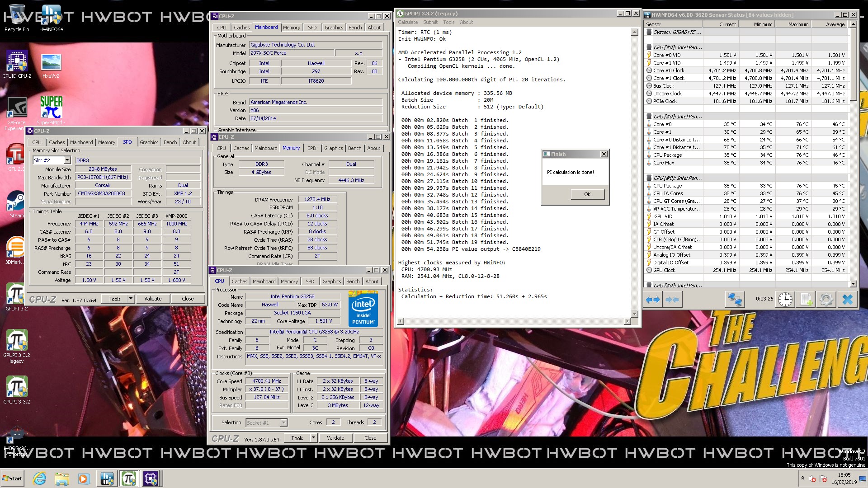This screenshot has height=488, width=868.
Task: Open HWiNFO sensor settings gear button
Action: tap(826, 299)
